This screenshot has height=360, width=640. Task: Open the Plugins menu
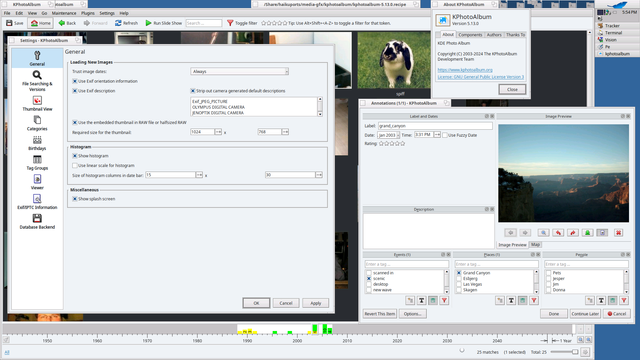[88, 13]
